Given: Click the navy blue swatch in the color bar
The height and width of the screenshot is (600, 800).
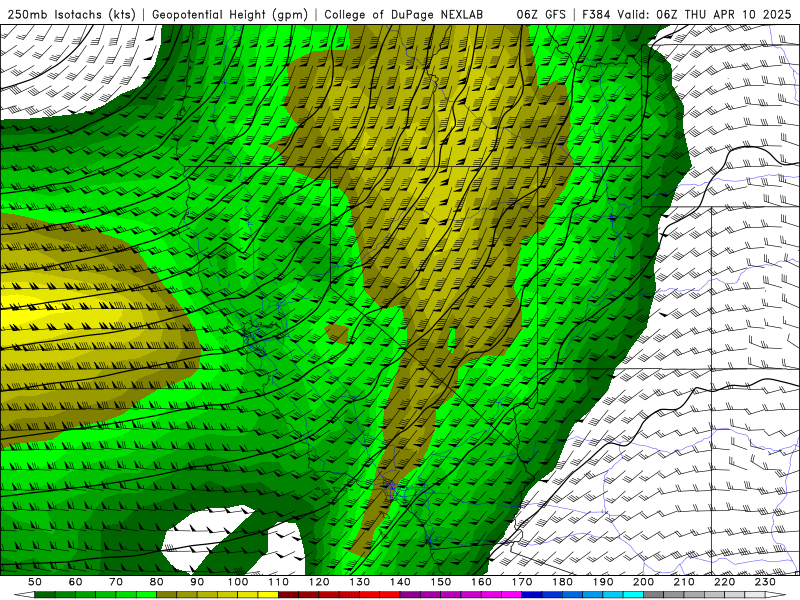Looking at the screenshot, I should click(x=532, y=595).
